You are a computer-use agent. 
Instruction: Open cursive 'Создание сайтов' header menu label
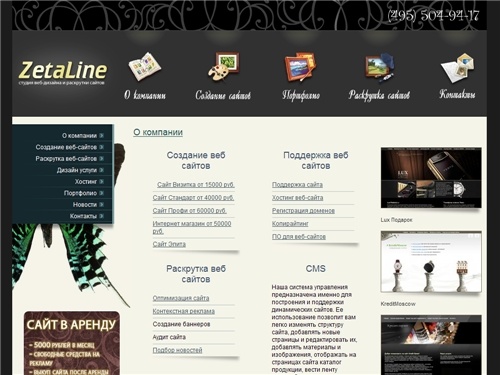[x=223, y=95]
